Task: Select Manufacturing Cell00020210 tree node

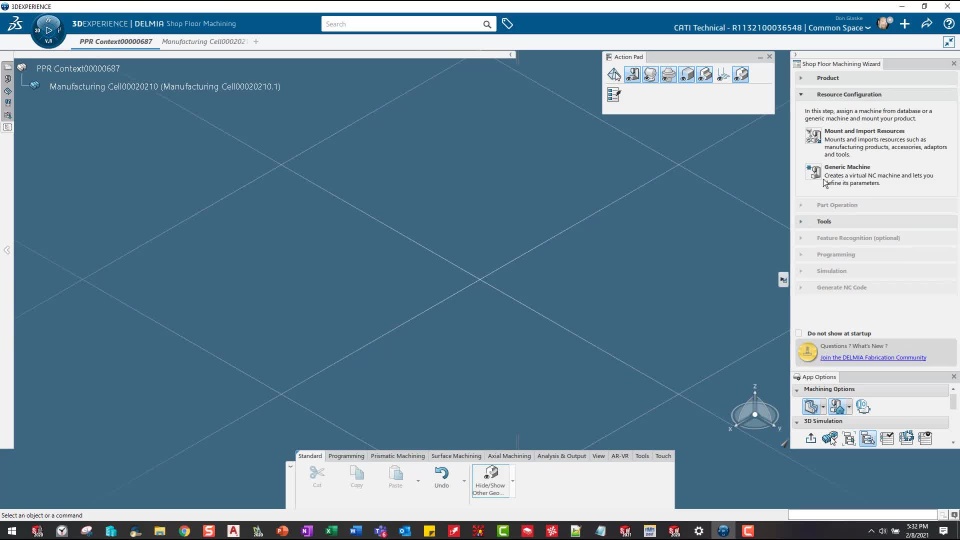Action: pyautogui.click(x=165, y=87)
